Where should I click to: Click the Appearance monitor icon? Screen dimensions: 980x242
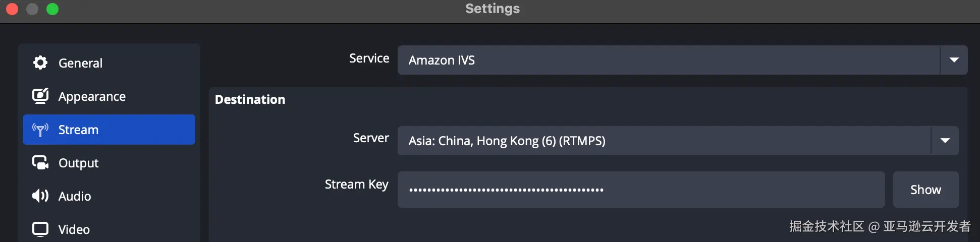[x=40, y=96]
